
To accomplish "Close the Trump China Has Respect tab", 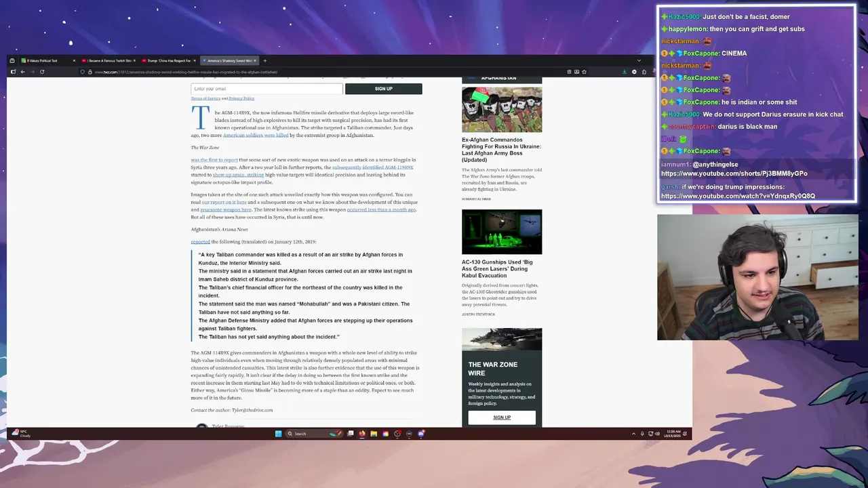I will coord(194,60).
